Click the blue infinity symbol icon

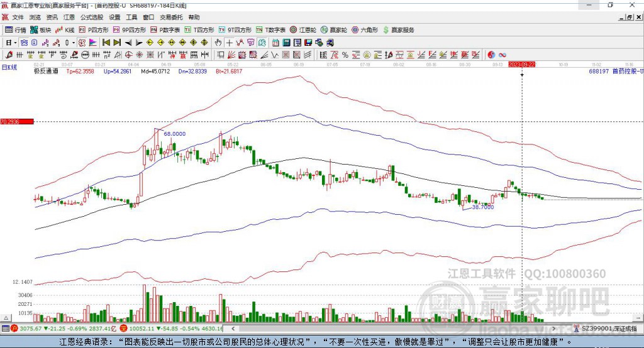(x=502, y=55)
